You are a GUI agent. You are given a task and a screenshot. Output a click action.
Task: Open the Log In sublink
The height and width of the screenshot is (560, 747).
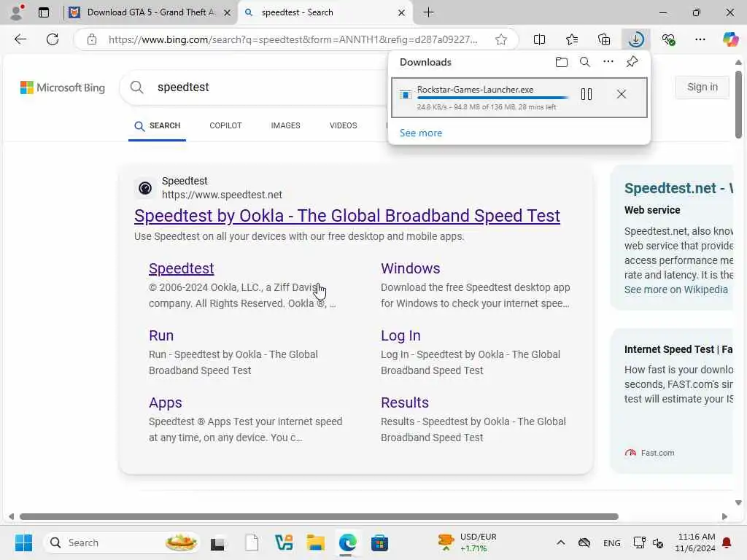tap(400, 335)
